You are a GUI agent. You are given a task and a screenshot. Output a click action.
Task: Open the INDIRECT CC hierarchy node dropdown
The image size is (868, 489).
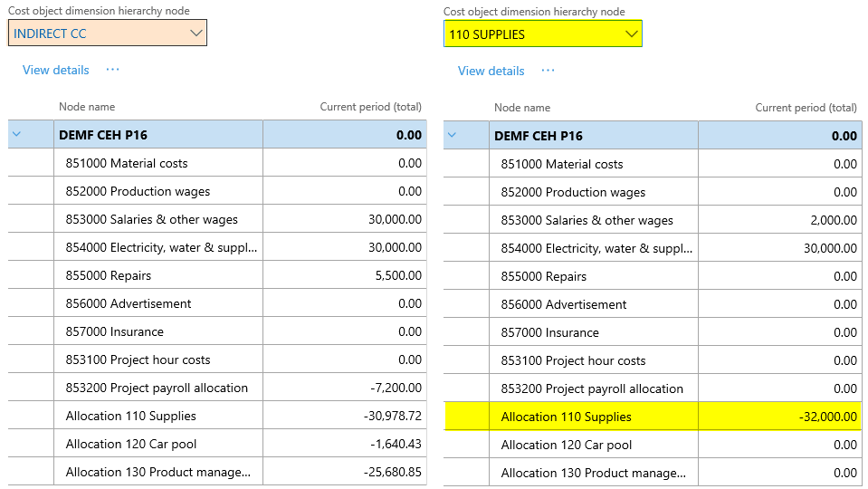click(196, 34)
